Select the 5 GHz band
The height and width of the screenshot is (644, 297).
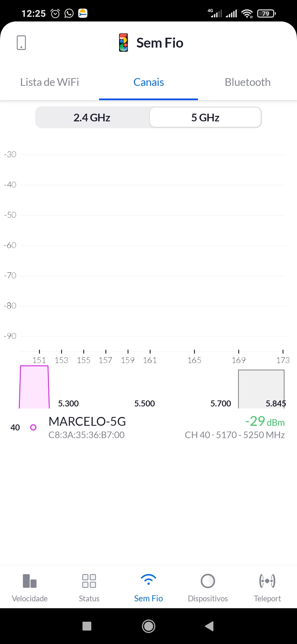tap(205, 118)
